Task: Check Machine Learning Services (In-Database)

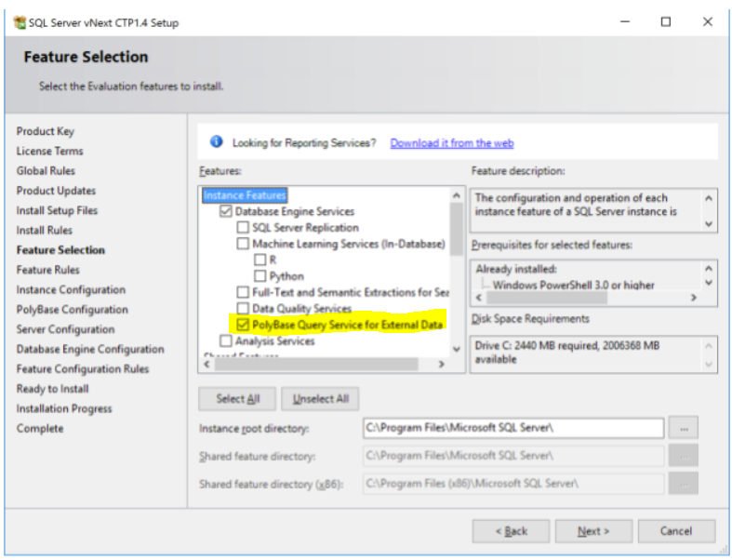Action: click(243, 244)
